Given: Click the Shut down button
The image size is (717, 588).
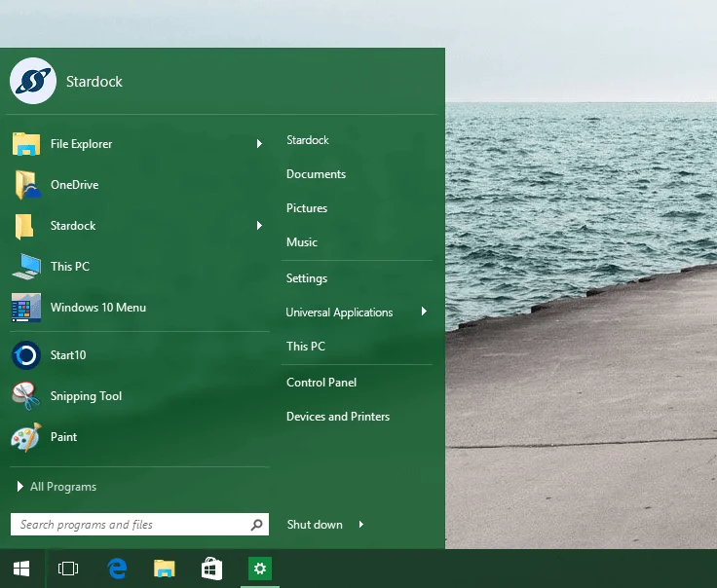Looking at the screenshot, I should (315, 525).
